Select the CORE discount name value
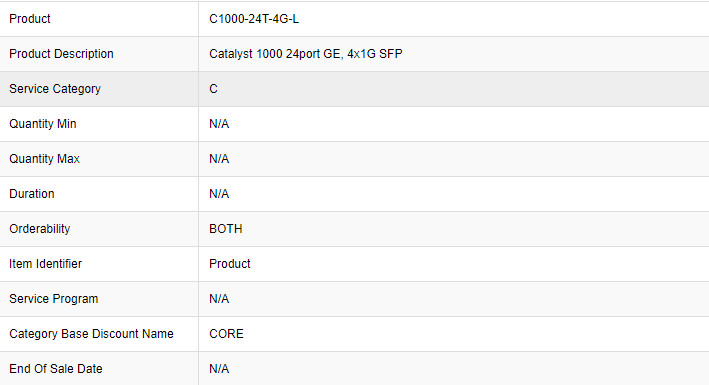 click(x=226, y=334)
